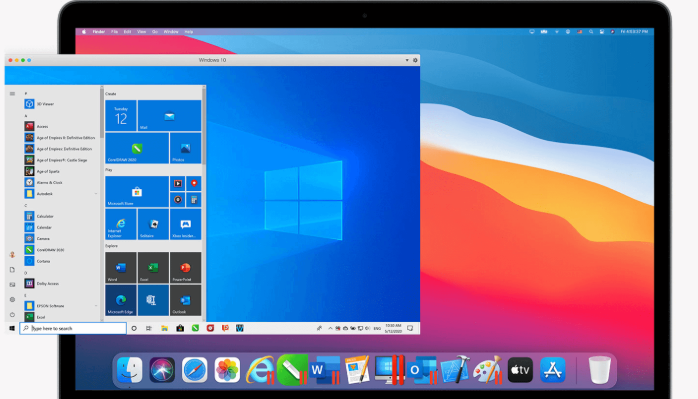The image size is (698, 399).
Task: Open File Explorer on Windows taskbar
Action: 164,328
